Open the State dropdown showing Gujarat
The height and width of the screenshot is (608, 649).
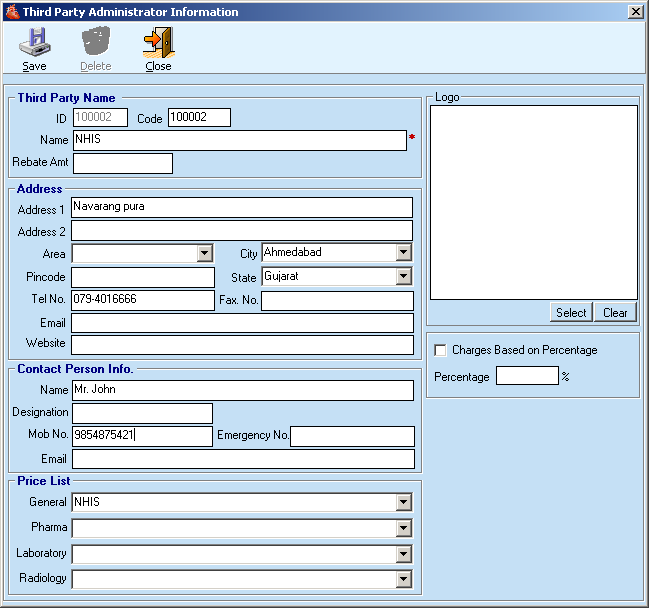coord(403,276)
